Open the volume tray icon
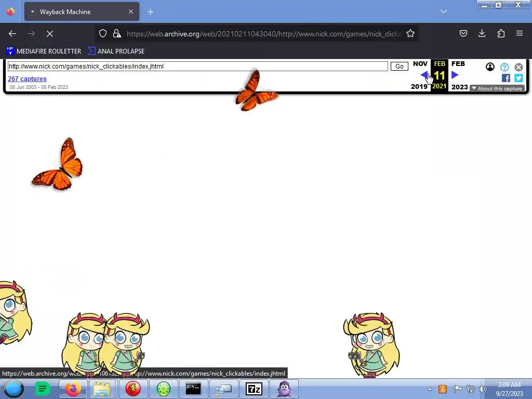The height and width of the screenshot is (399, 532). pyautogui.click(x=483, y=389)
